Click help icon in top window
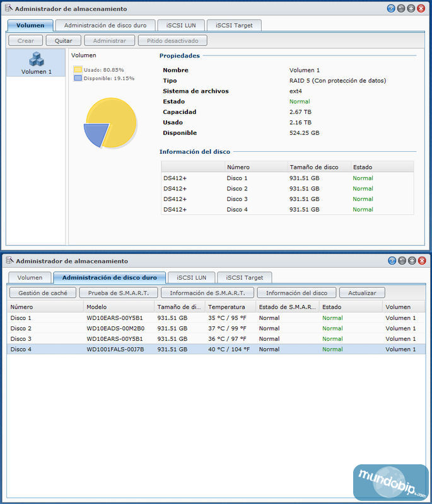432x504 pixels. 391,8
